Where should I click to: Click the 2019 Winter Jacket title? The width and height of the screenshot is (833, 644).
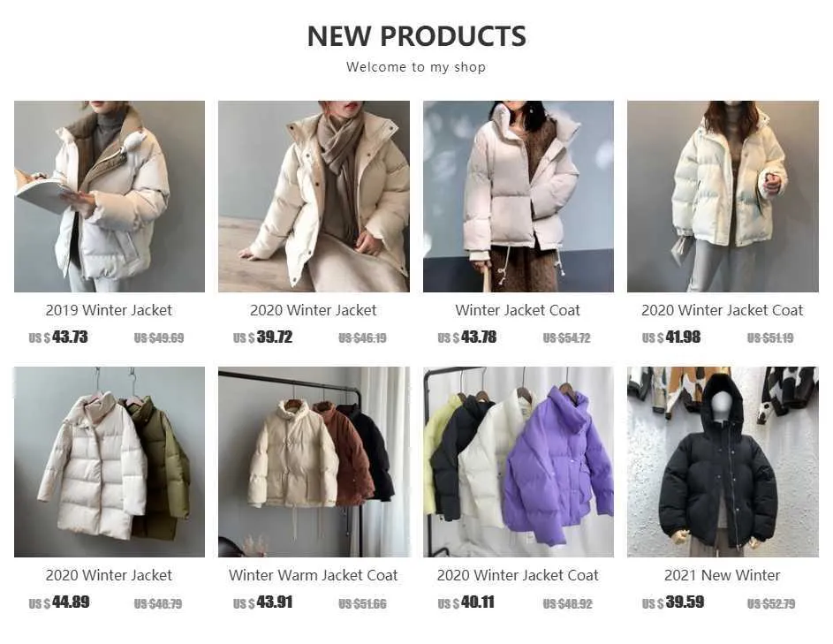pos(109,310)
